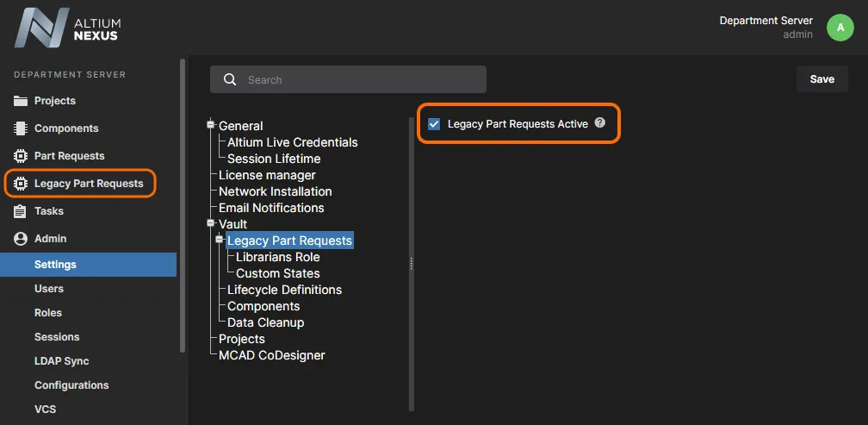Collapse the General tree node
This screenshot has height=425, width=868.
(210, 125)
